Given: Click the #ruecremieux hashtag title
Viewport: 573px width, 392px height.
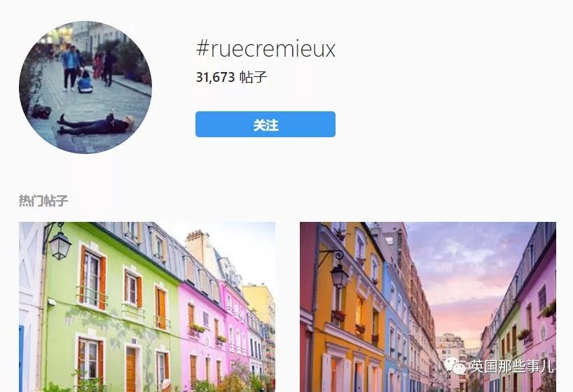Looking at the screenshot, I should coord(265,49).
